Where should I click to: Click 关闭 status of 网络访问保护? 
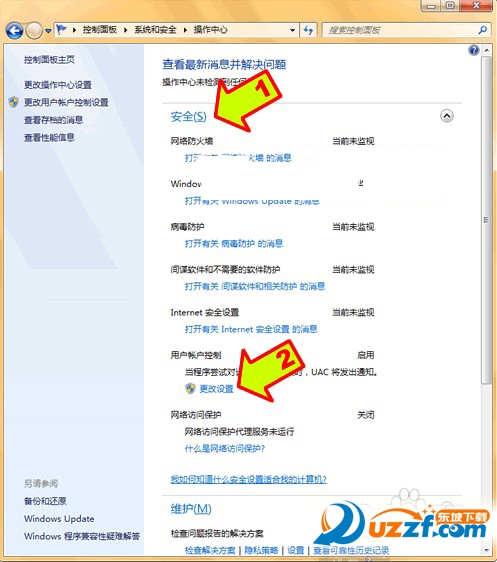tap(366, 415)
